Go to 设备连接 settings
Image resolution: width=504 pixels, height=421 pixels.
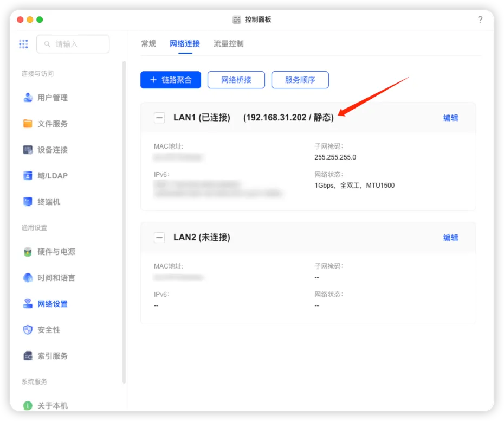pos(53,150)
